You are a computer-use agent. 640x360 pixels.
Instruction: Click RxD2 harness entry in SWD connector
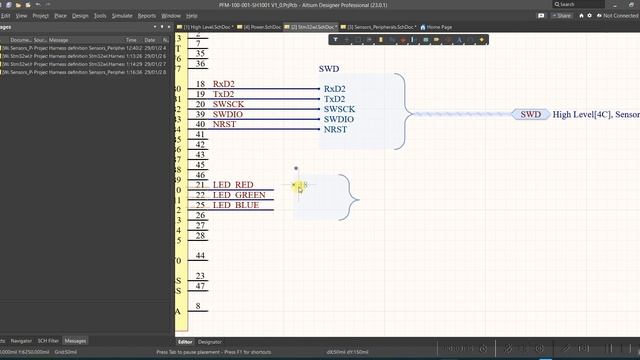pos(334,89)
